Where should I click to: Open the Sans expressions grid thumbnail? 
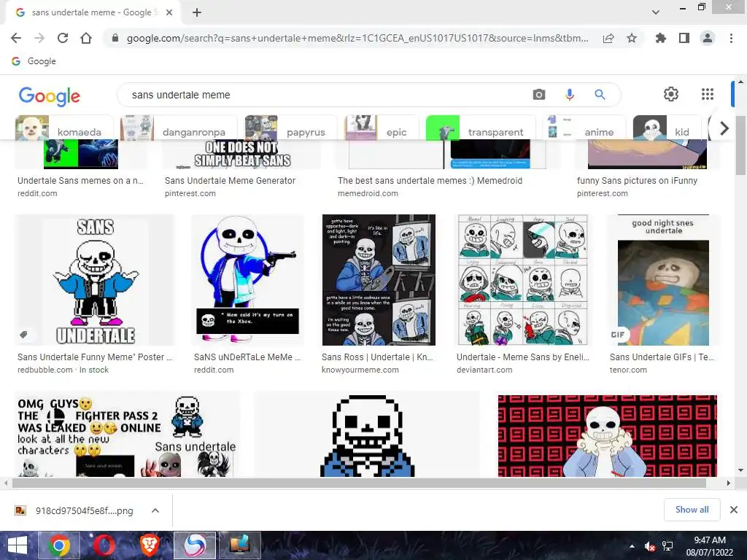[522, 280]
